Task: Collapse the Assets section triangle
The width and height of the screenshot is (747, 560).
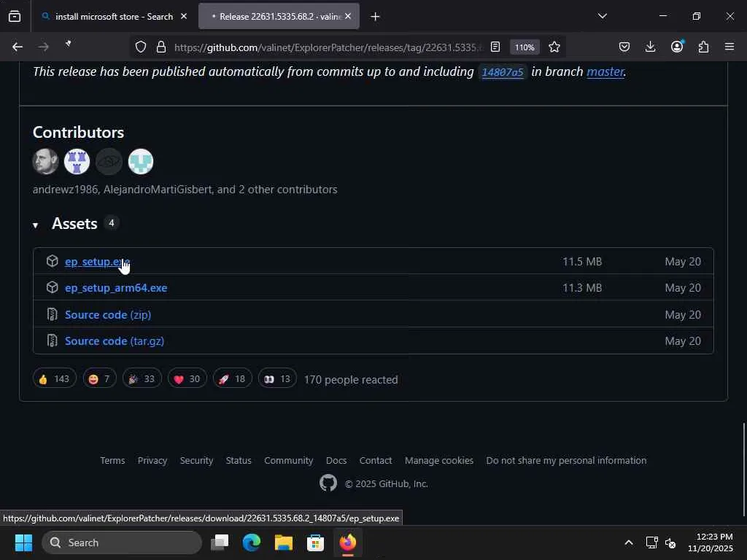Action: [x=35, y=225]
